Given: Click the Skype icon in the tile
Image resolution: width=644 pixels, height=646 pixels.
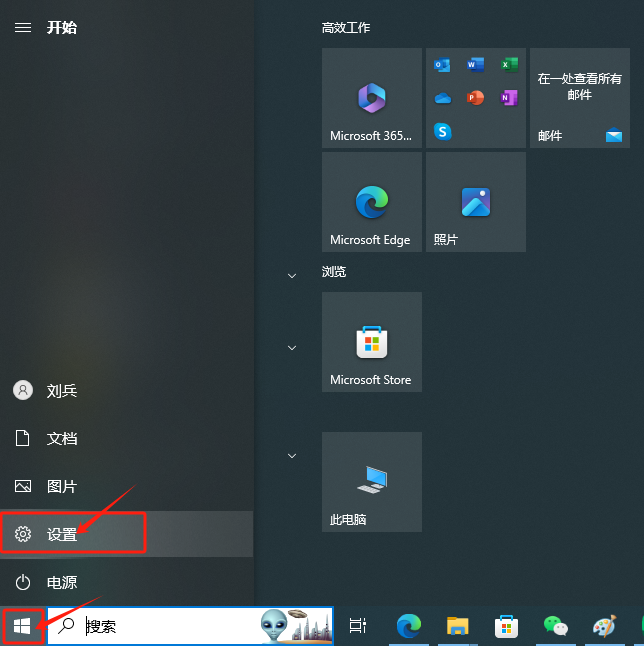Looking at the screenshot, I should [x=442, y=131].
